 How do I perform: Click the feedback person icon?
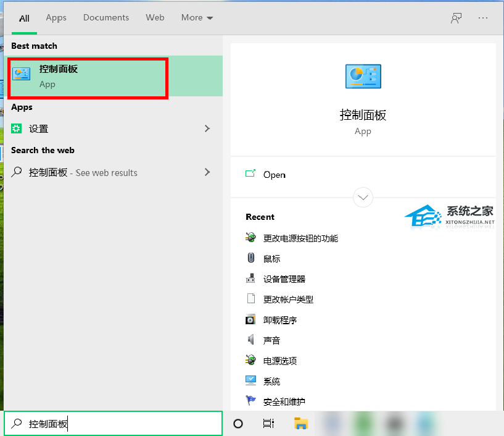tap(456, 18)
